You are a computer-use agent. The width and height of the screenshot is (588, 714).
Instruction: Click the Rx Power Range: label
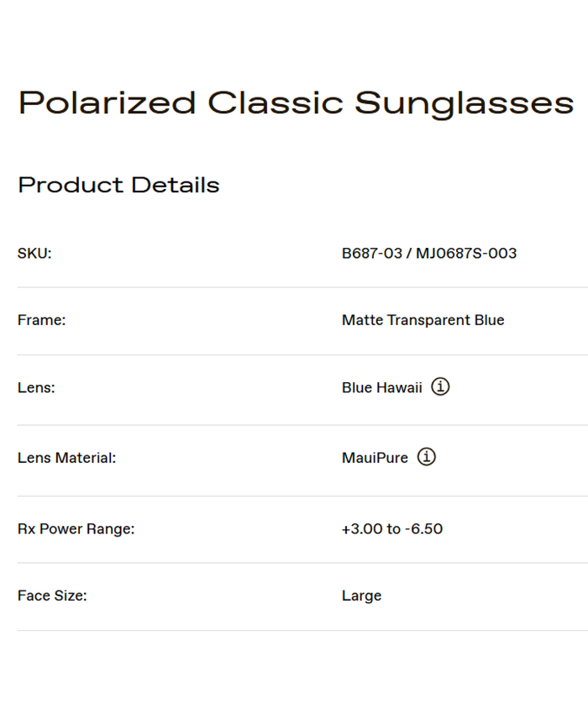pos(76,529)
